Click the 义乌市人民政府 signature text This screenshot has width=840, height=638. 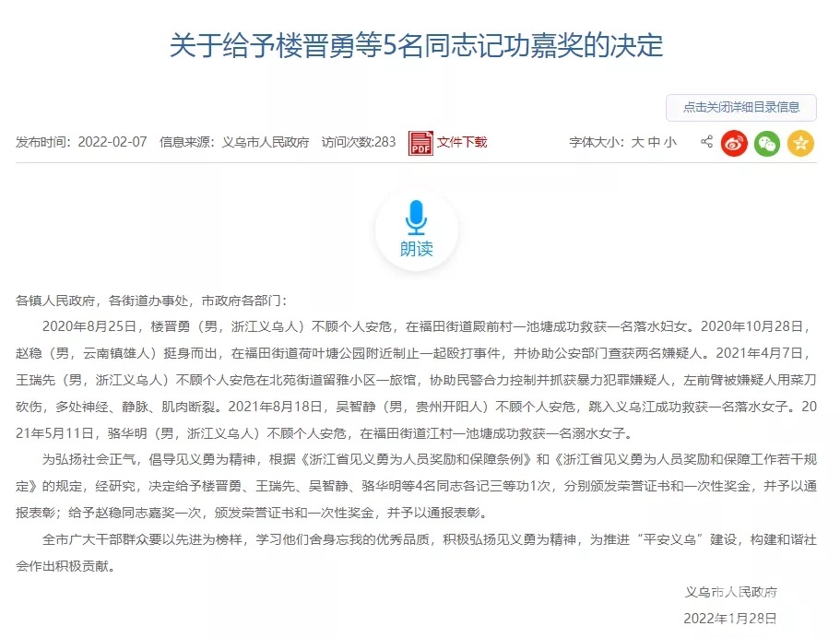[x=730, y=592]
